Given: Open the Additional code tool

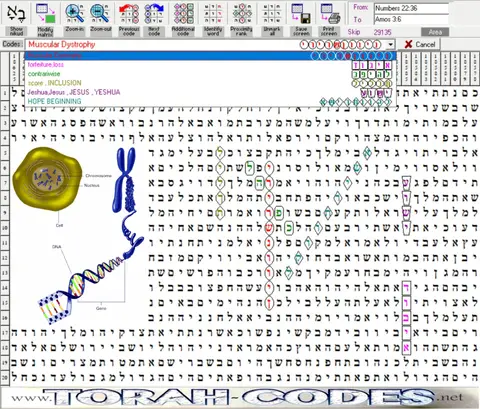Looking at the screenshot, I should [183, 19].
